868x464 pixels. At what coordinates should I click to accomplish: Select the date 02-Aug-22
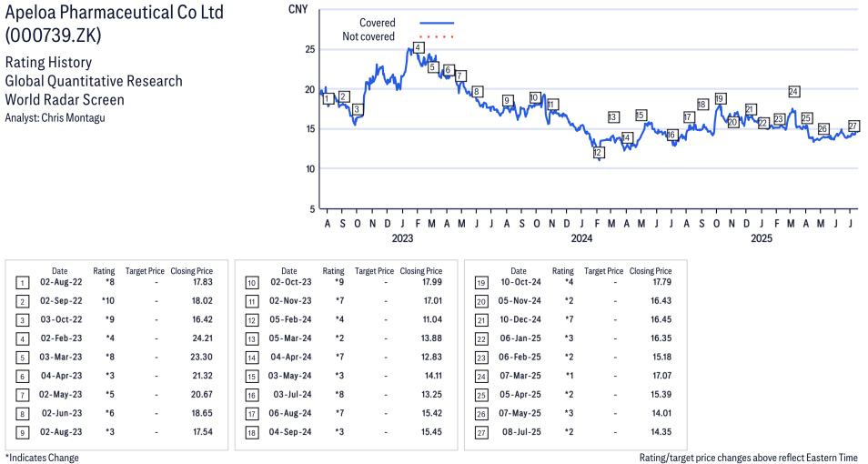(61, 282)
